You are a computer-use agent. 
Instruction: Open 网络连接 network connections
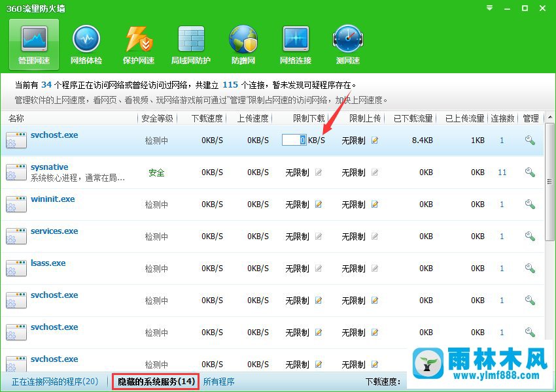coord(296,44)
